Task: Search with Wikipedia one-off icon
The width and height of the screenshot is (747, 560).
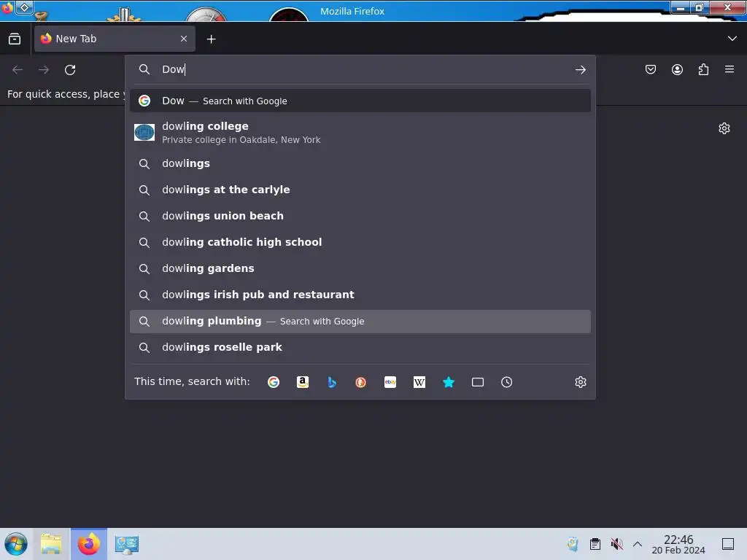Action: pyautogui.click(x=419, y=382)
